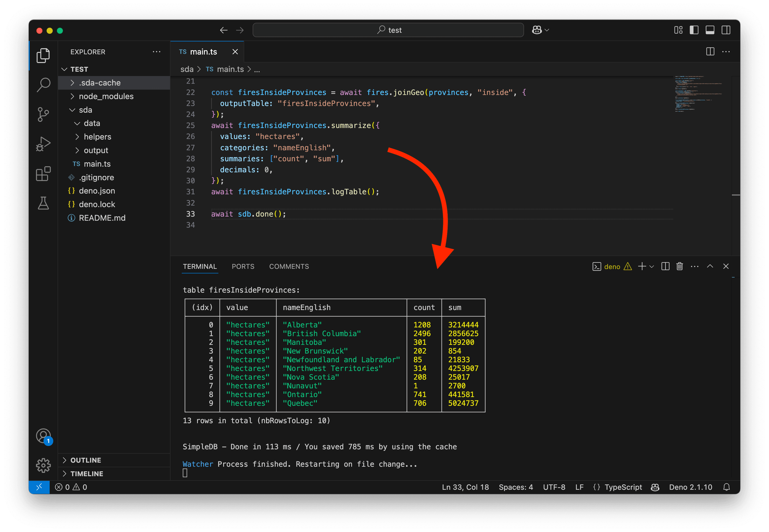This screenshot has width=769, height=532.
Task: Open the Accounts menu
Action: click(x=43, y=436)
